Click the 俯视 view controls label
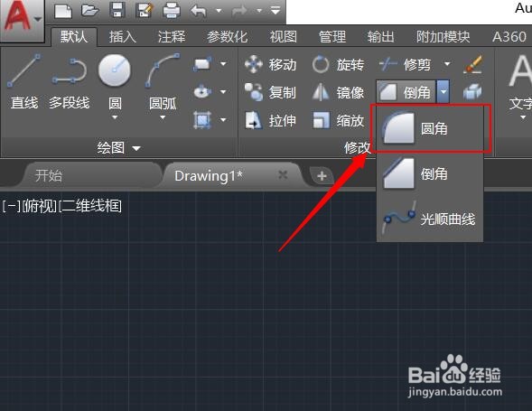The width and height of the screenshot is (532, 411). [x=40, y=206]
